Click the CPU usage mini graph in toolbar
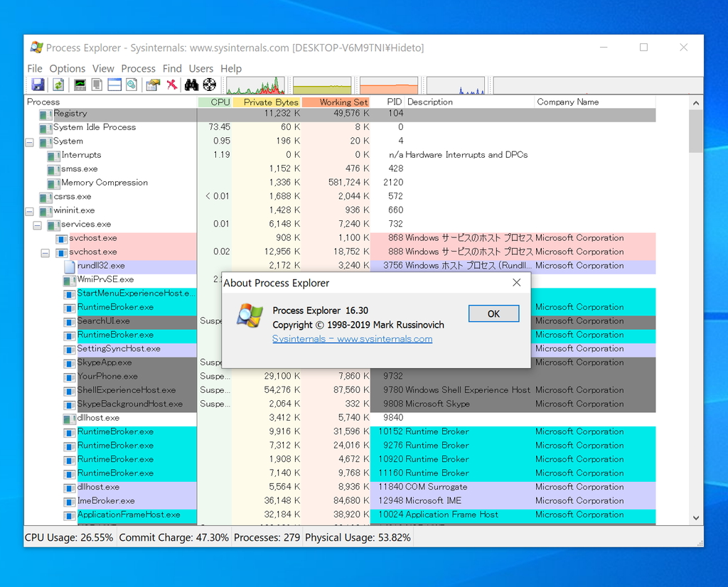This screenshot has height=587, width=728. pos(256,85)
